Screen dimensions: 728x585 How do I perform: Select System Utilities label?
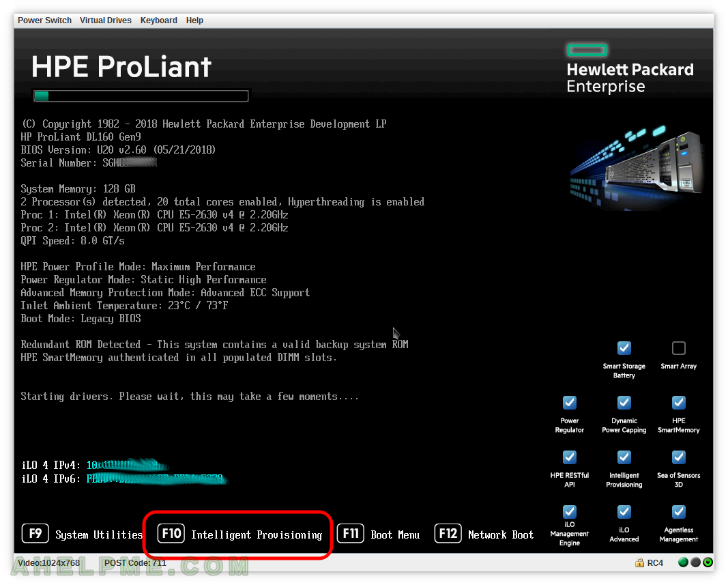pyautogui.click(x=99, y=534)
